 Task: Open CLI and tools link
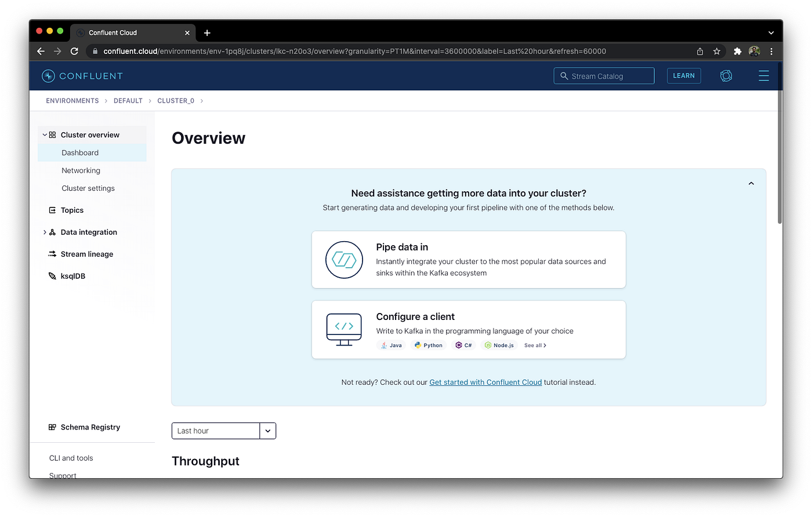(71, 458)
